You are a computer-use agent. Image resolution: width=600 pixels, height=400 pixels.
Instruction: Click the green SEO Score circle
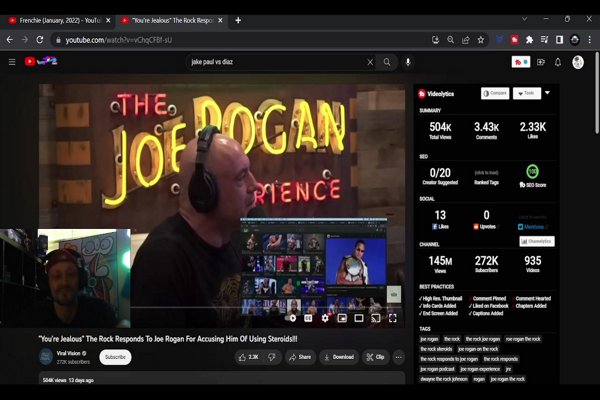coord(532,171)
